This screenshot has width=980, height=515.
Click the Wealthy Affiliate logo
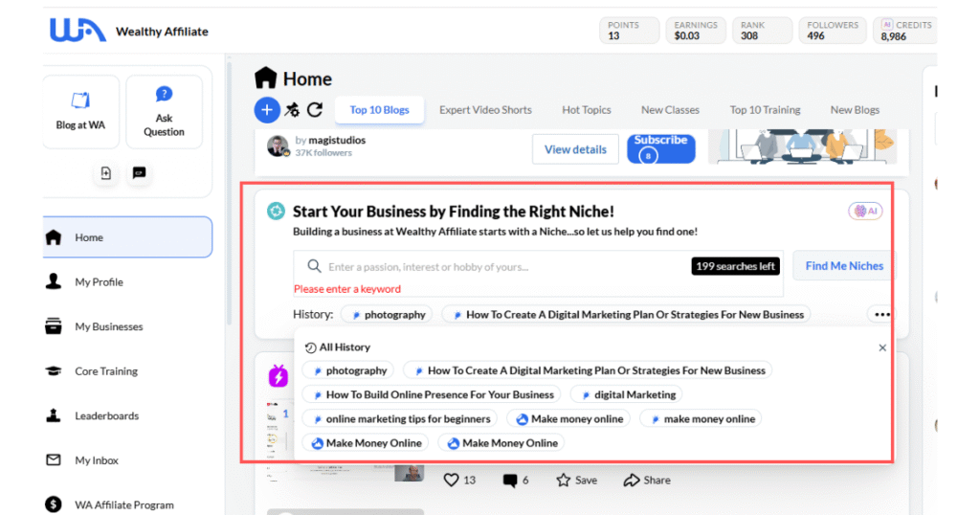(x=78, y=30)
